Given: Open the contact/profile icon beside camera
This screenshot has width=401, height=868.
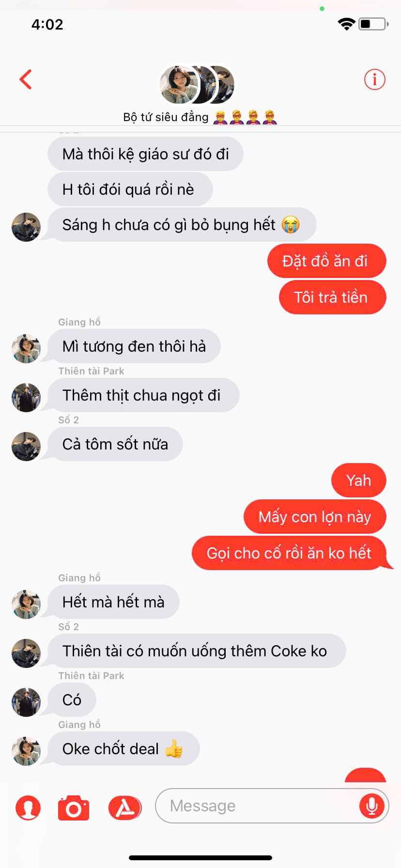Looking at the screenshot, I should pyautogui.click(x=28, y=807).
